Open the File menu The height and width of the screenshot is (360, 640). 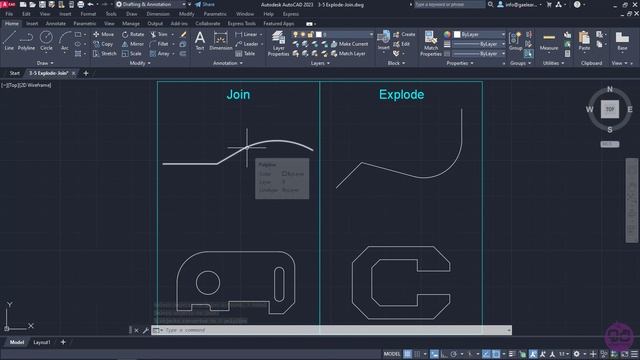tap(9, 14)
